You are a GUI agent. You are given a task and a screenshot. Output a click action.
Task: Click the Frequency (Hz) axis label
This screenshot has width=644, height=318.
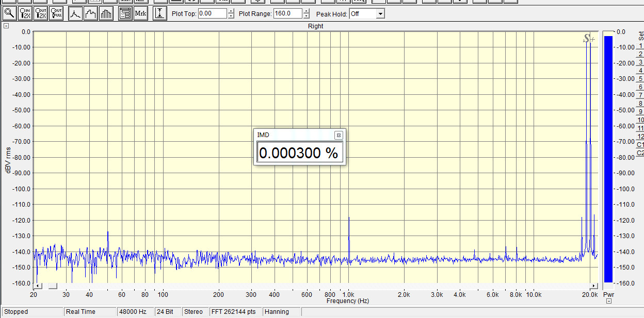coord(348,301)
